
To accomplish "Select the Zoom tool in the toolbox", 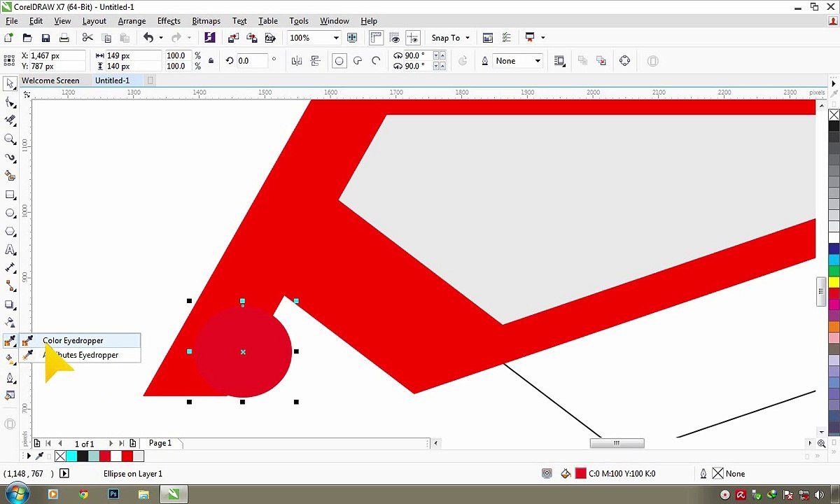I will pyautogui.click(x=10, y=139).
